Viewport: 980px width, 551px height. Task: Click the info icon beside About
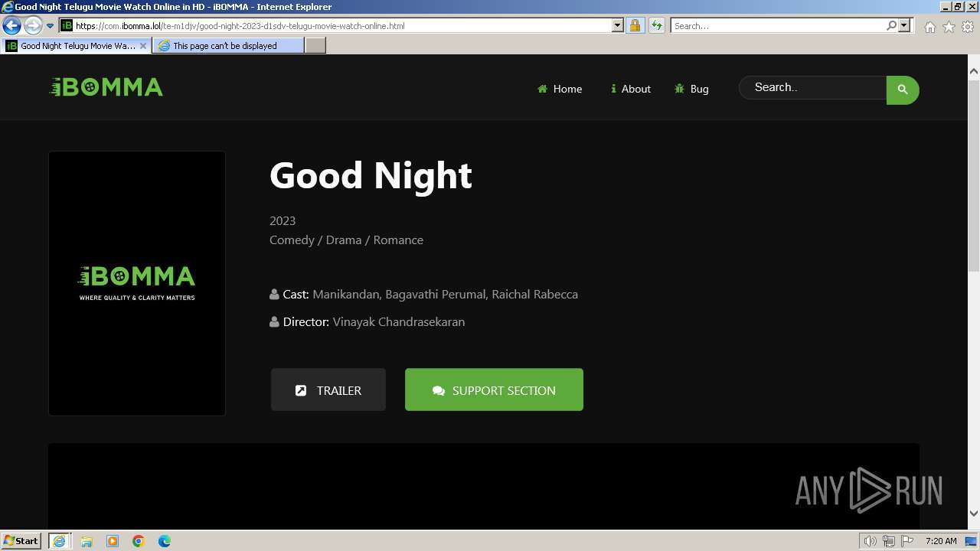[x=613, y=89]
